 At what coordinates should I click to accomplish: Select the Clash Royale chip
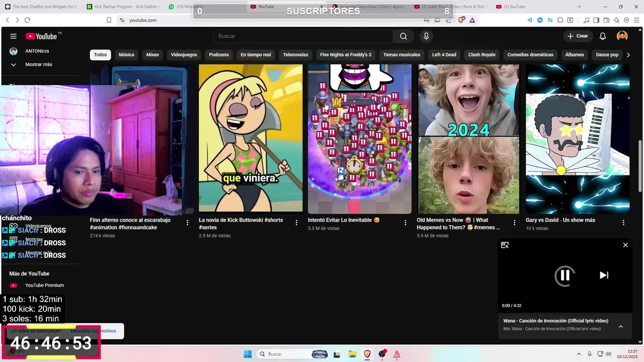(x=481, y=55)
